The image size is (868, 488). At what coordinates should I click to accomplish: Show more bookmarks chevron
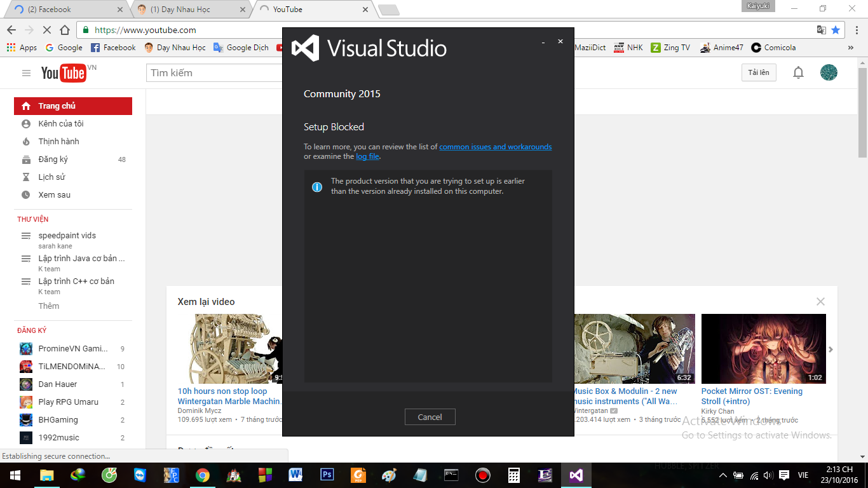pyautogui.click(x=851, y=48)
